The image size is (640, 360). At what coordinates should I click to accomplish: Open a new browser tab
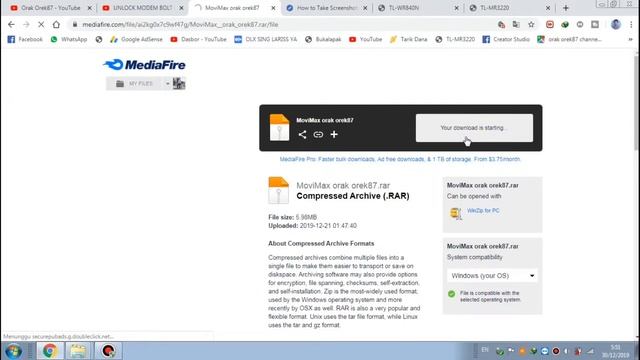(566, 8)
